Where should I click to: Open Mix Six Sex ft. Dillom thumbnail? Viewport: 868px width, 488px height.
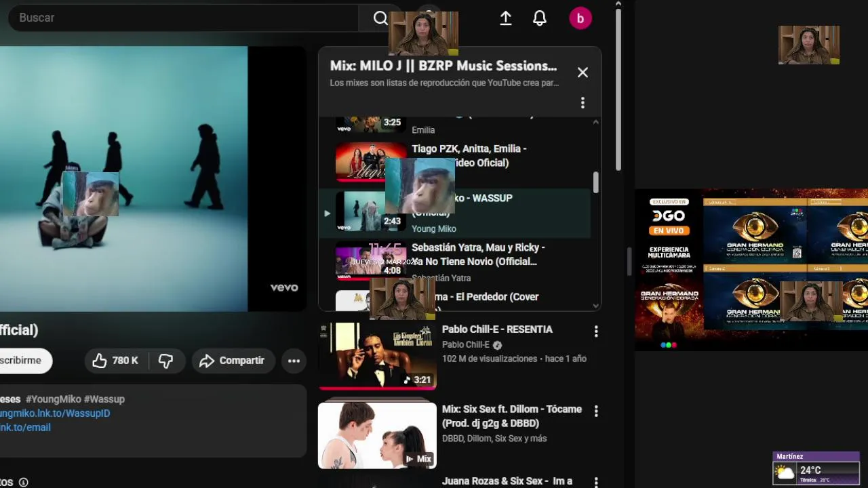coord(377,436)
